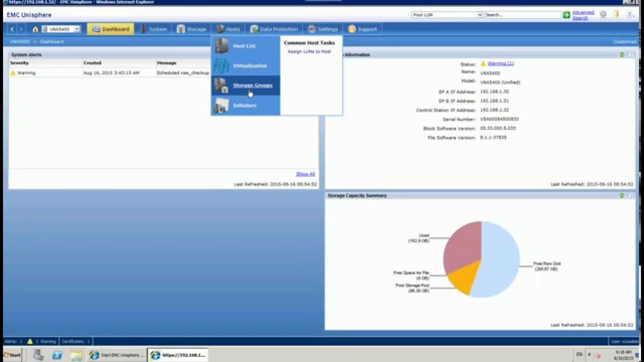Image resolution: width=644 pixels, height=362 pixels.
Task: Click the Virtualization icon in Hosts menu
Action: point(221,66)
